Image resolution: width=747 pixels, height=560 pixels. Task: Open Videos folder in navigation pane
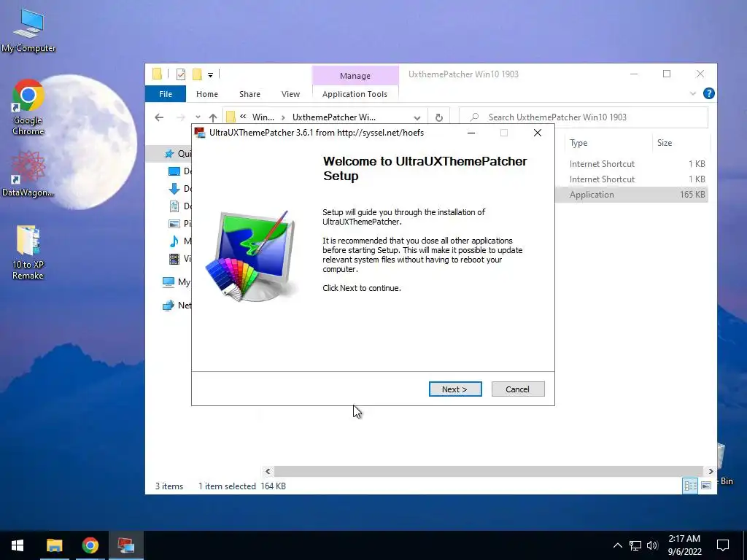click(180, 259)
